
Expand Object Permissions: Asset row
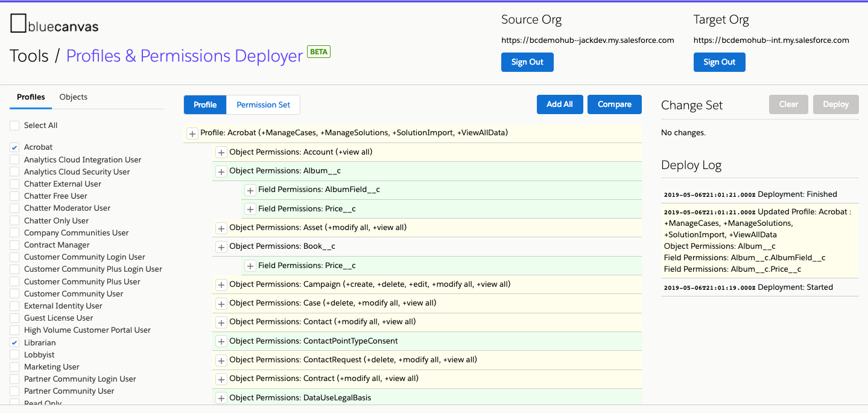click(x=221, y=228)
